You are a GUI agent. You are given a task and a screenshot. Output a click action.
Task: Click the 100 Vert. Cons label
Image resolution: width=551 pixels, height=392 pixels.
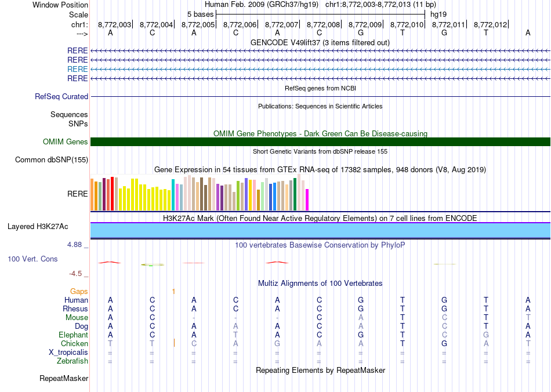click(32, 259)
